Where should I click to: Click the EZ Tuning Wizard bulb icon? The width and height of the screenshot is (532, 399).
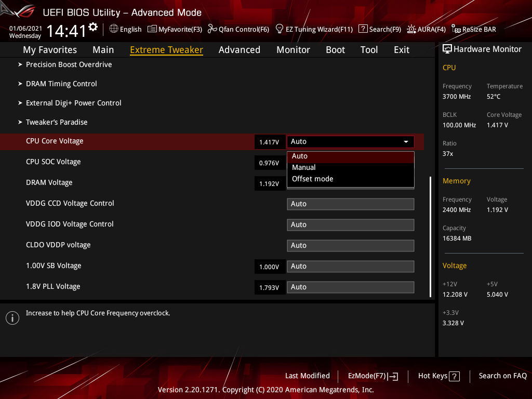279,29
